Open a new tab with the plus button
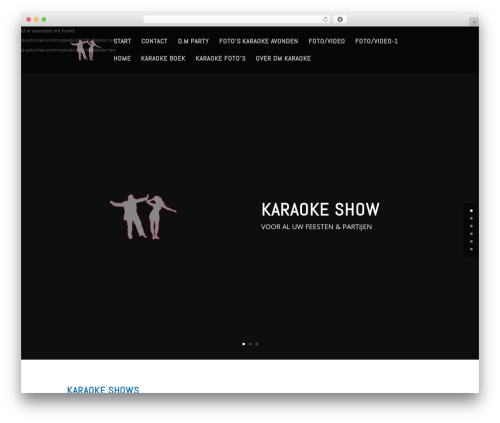 pos(474,22)
